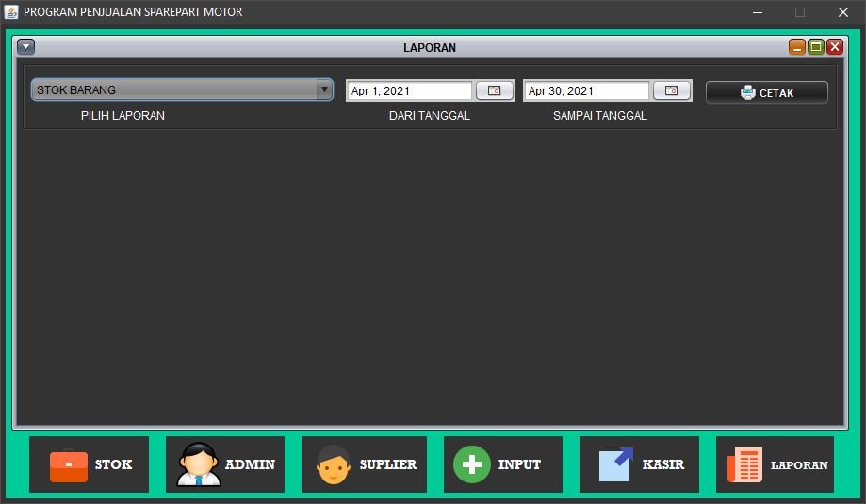Screen dimensions: 866x504
Task: Open the Java icon in title bar
Action: click(x=11, y=12)
